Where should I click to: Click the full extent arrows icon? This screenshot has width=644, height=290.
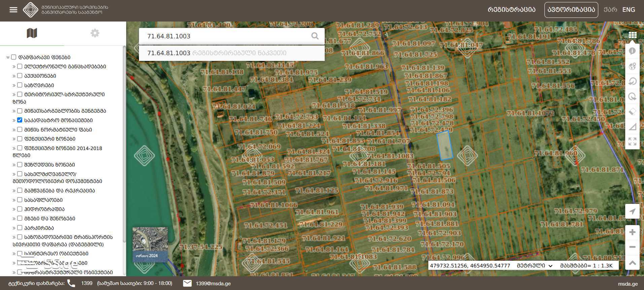click(632, 142)
